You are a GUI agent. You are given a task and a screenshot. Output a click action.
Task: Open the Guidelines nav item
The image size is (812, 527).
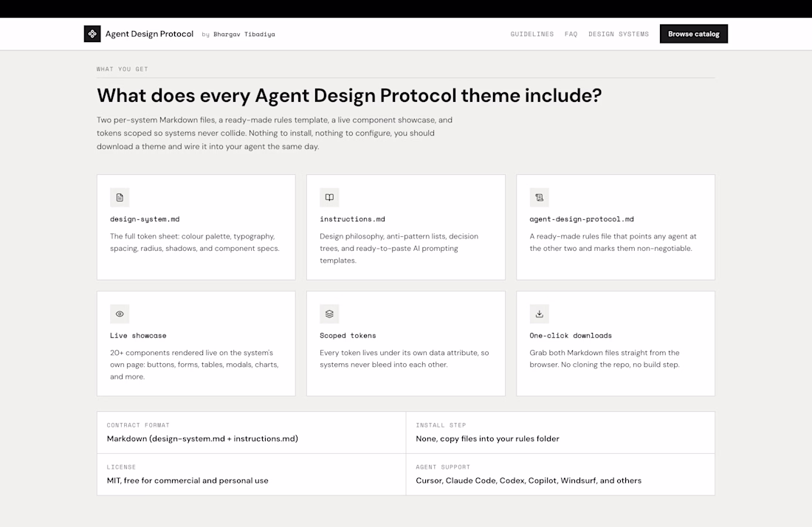tap(531, 34)
